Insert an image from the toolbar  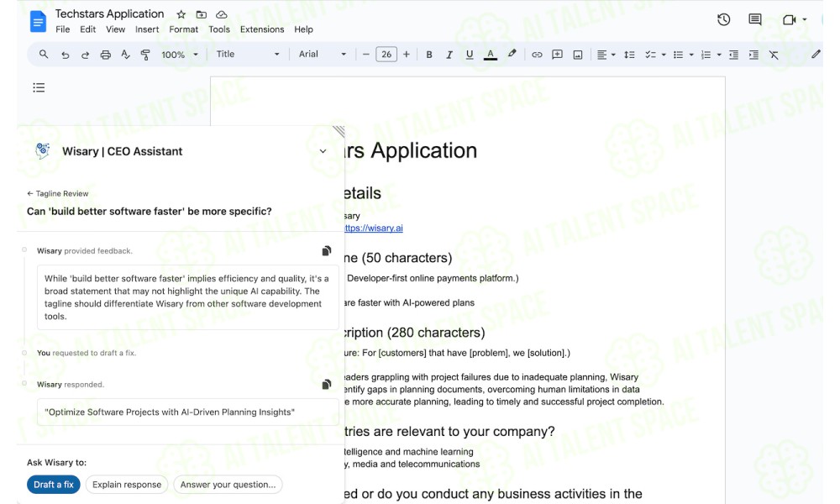click(x=578, y=55)
